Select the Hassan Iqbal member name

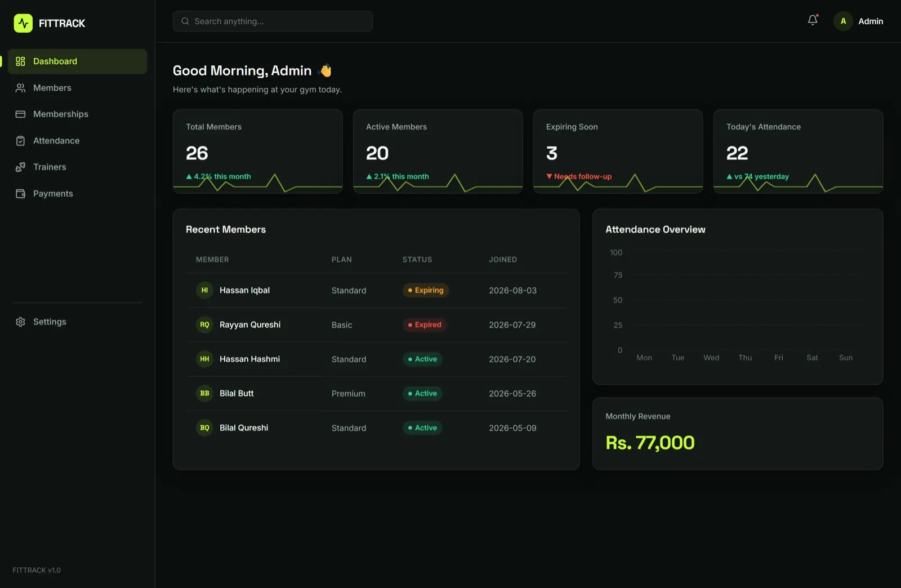point(244,290)
